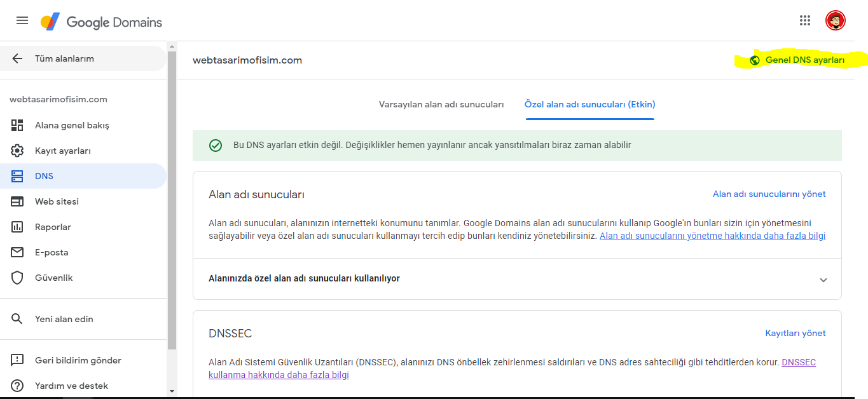Viewport: 868px width, 399px height.
Task: Open Alan adı sunucularını yönetme hakkında link
Action: [712, 236]
